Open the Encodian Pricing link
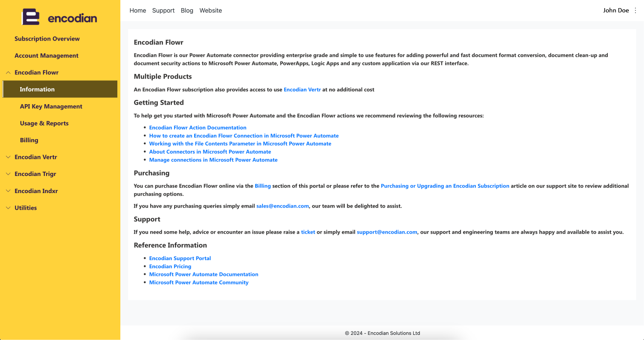The height and width of the screenshot is (340, 644). 170,267
